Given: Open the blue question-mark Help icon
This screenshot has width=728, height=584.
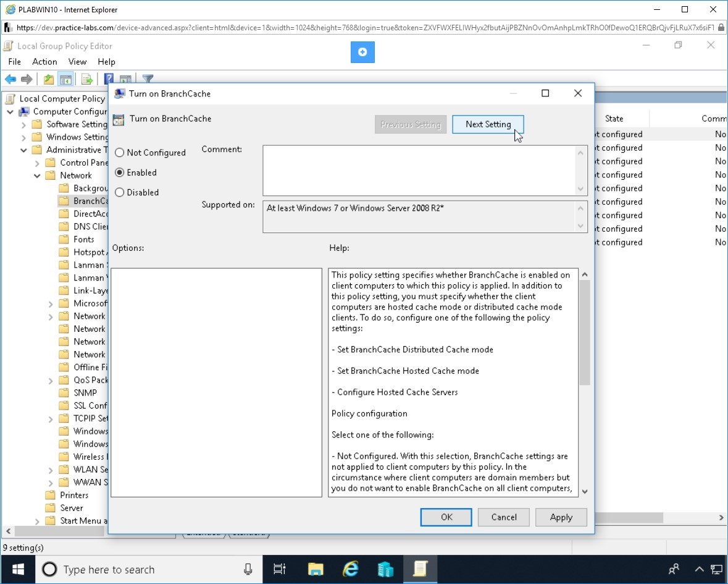Looking at the screenshot, I should point(109,78).
